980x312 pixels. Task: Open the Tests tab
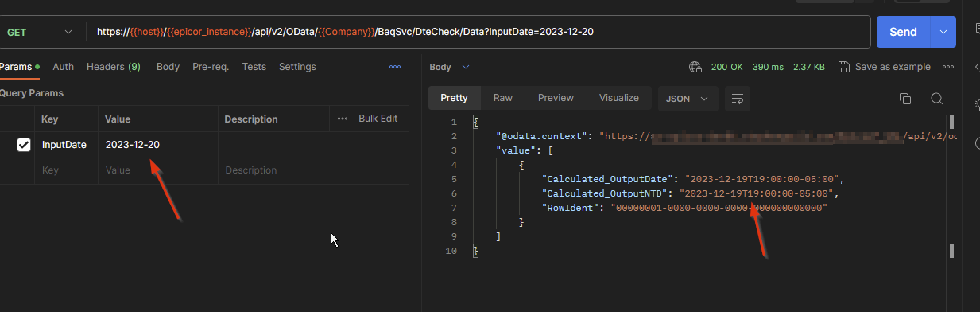click(254, 67)
